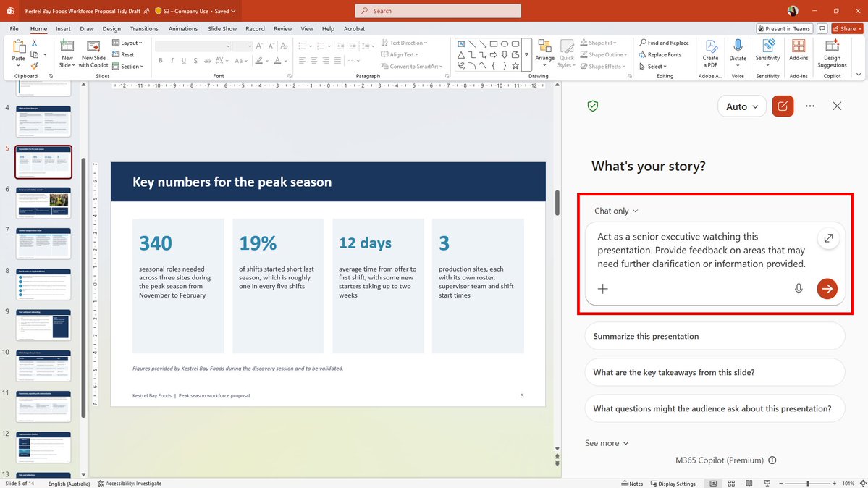The image size is (868, 488).
Task: Click key takeaways from this slide suggestion
Action: (714, 372)
